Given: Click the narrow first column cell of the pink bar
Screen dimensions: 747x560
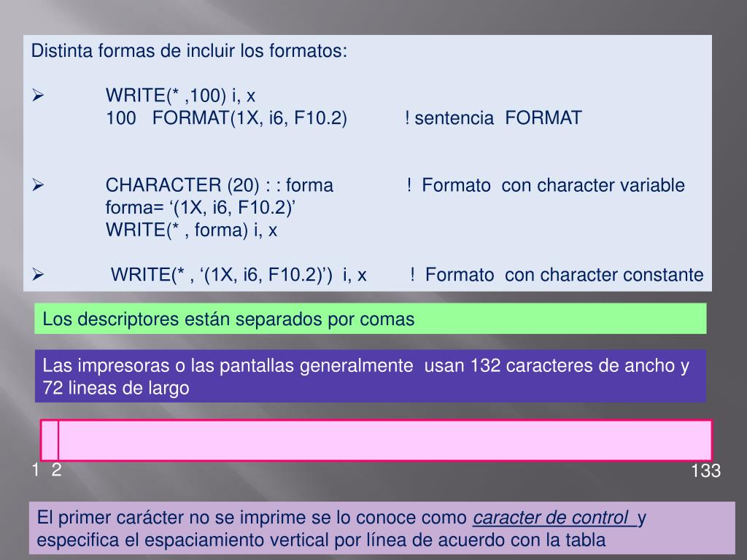Looking at the screenshot, I should [x=50, y=440].
